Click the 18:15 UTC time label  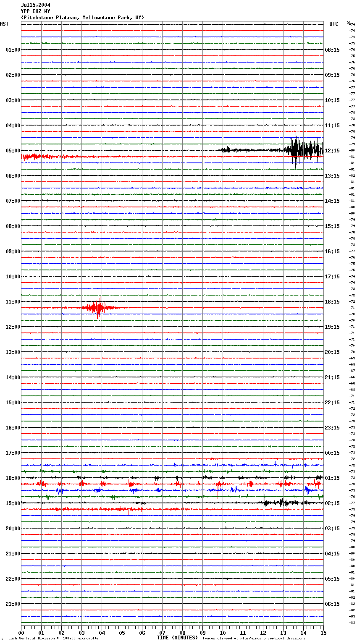[x=332, y=302]
